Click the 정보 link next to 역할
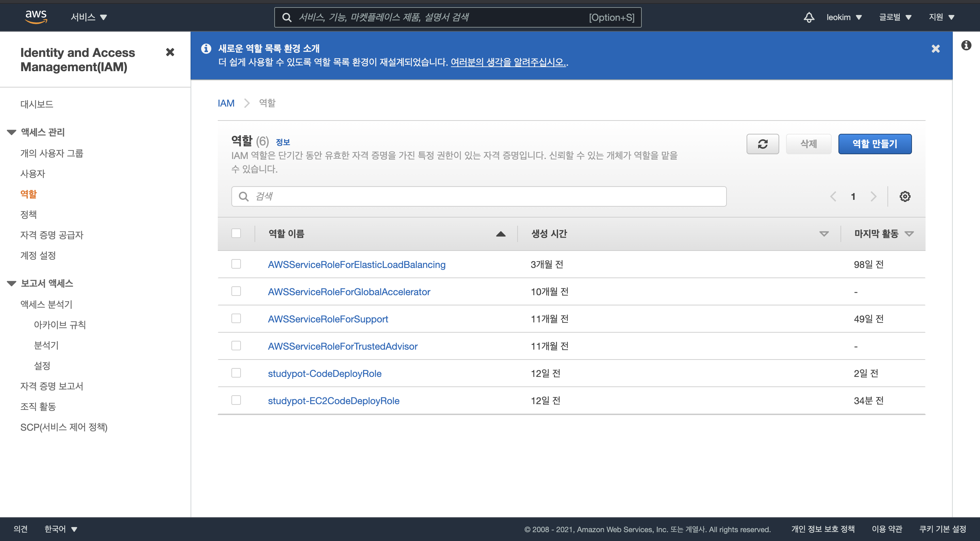This screenshot has height=541, width=980. pyautogui.click(x=283, y=142)
